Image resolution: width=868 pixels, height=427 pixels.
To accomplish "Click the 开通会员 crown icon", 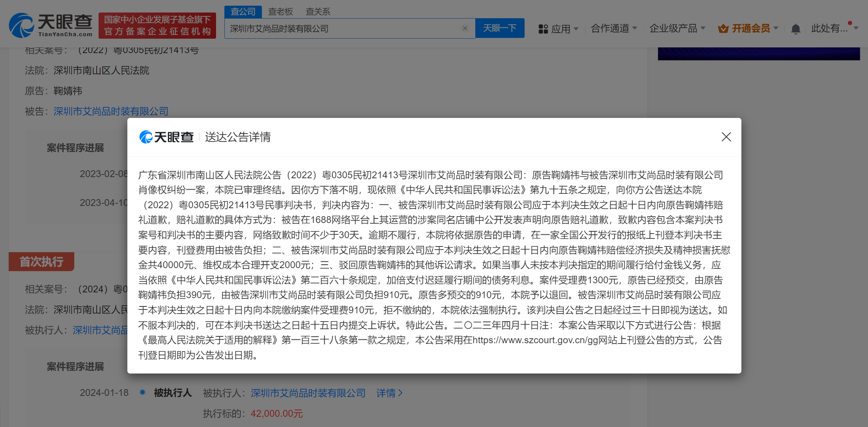I will (724, 28).
